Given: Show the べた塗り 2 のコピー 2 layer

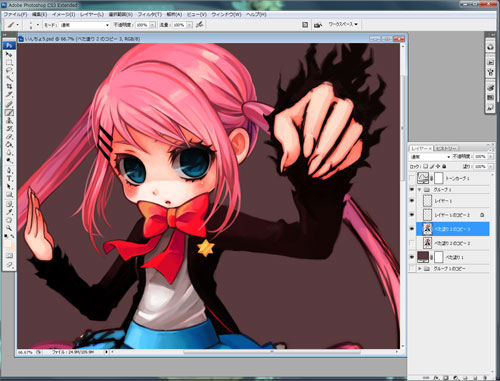Looking at the screenshot, I should click(x=412, y=243).
